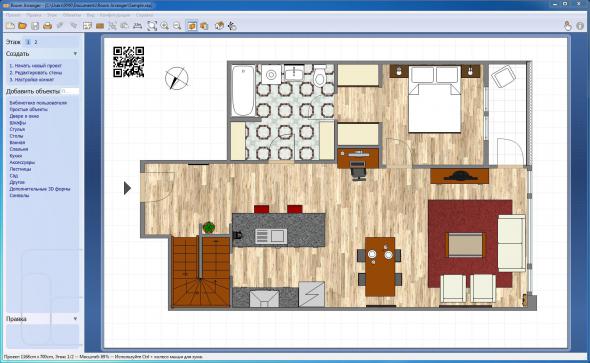Open Шкафы category
The image size is (590, 363).
click(x=18, y=123)
